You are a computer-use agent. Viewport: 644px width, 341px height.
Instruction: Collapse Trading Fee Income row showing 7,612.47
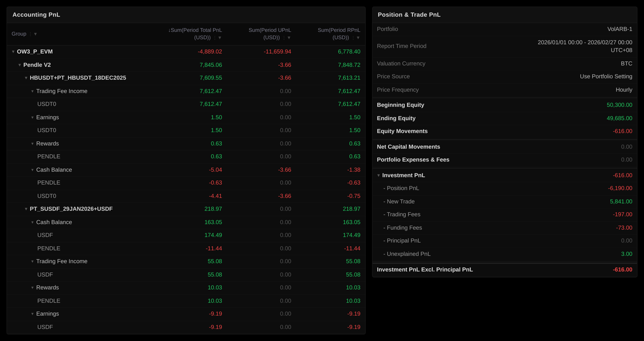click(x=32, y=91)
